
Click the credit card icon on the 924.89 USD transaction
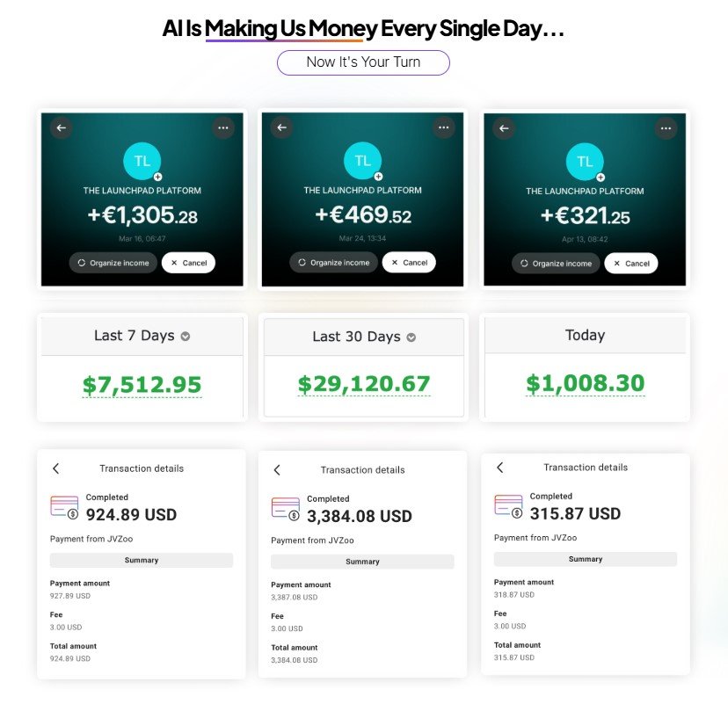(64, 506)
